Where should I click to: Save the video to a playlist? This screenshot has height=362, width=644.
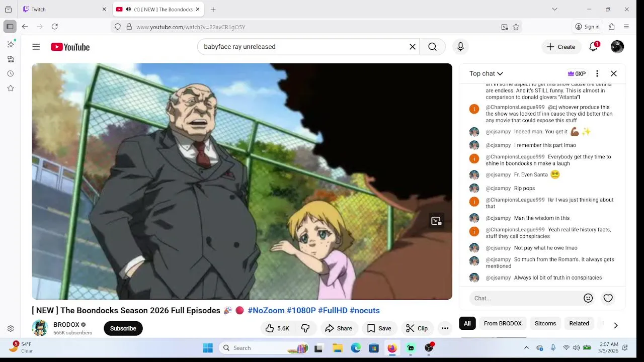(x=379, y=328)
